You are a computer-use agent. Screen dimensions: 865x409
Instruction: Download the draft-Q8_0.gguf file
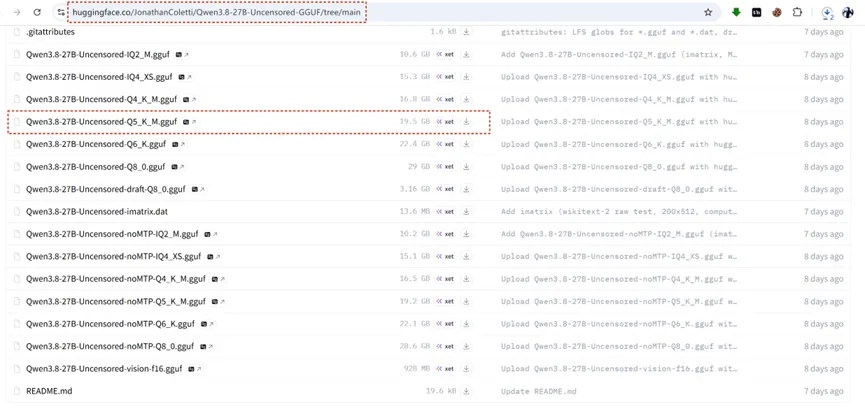pyautogui.click(x=466, y=189)
